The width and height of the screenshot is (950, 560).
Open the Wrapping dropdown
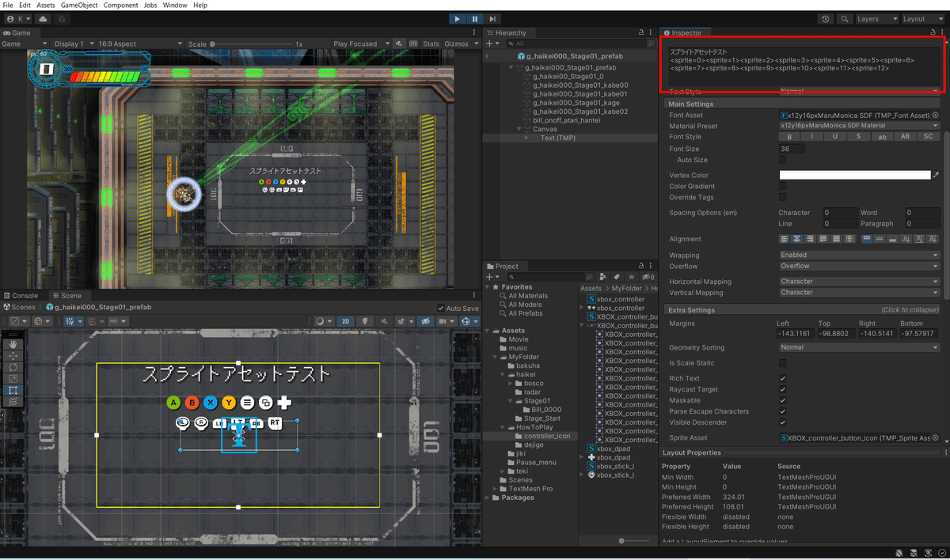point(860,255)
